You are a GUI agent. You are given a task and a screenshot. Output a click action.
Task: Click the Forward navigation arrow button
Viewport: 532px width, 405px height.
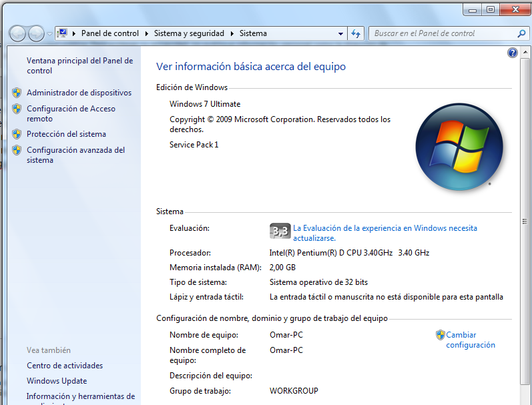[x=36, y=33]
